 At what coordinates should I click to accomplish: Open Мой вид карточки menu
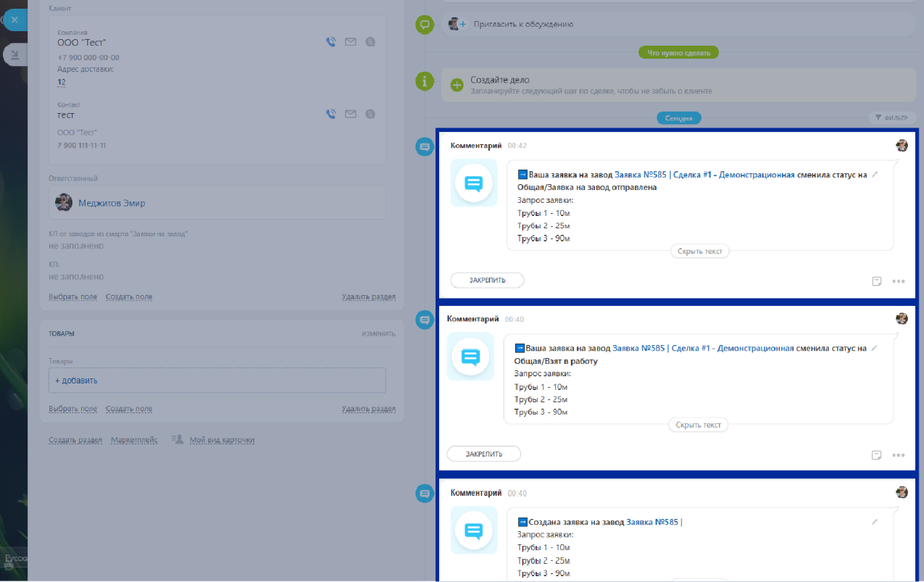222,440
